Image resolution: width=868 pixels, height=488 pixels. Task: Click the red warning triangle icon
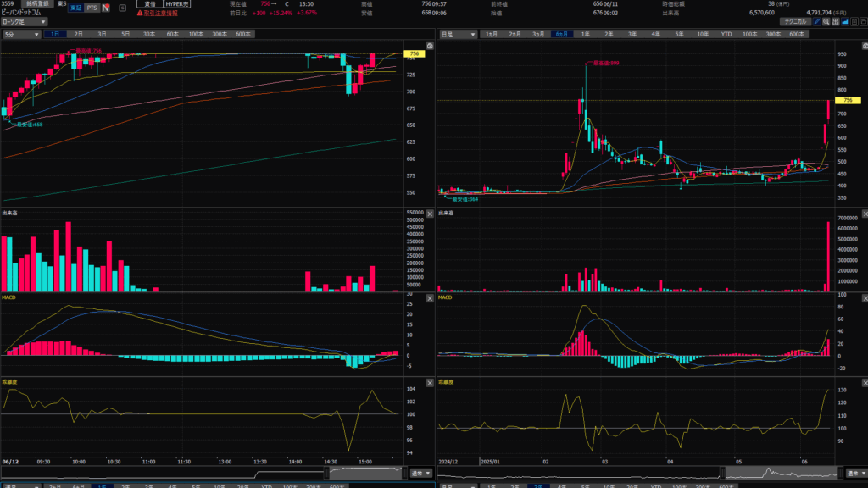coord(140,13)
